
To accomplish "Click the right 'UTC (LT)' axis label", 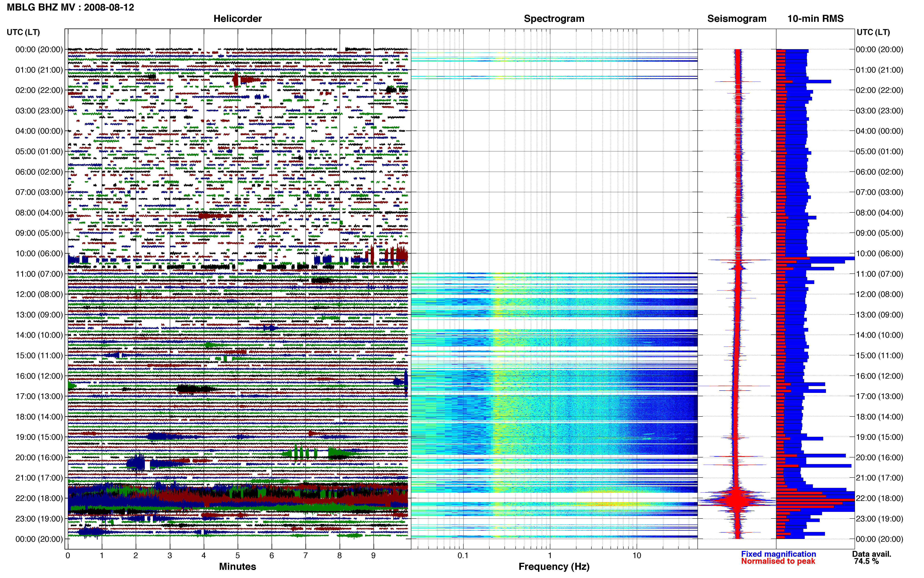I will [873, 32].
